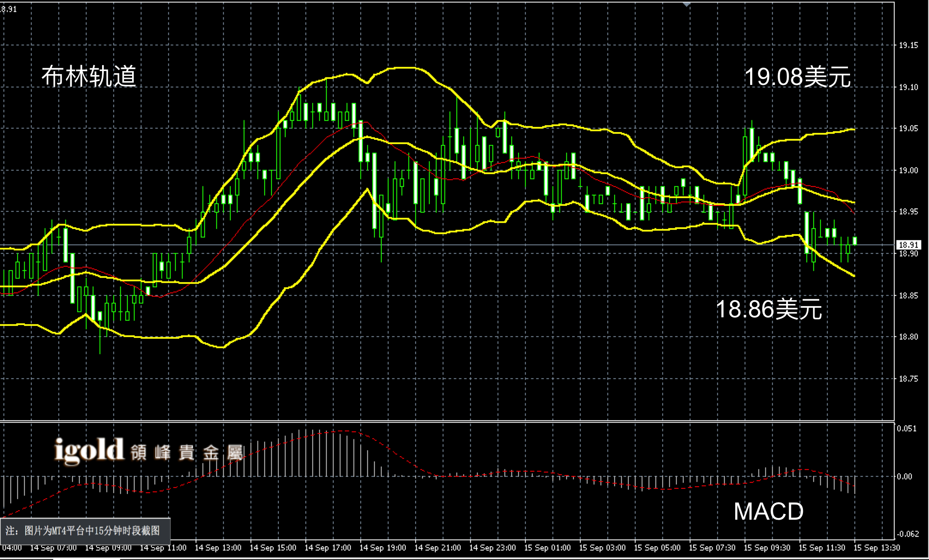The width and height of the screenshot is (929, 560).
Task: Click the 14 Sep 13:00 time label
Action: pyautogui.click(x=218, y=548)
